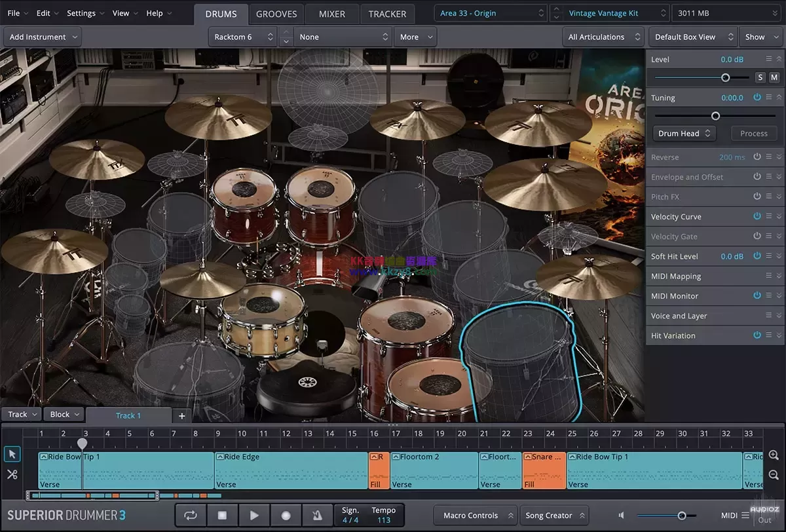This screenshot has width=786, height=532.
Task: Click the speaker volume icon
Action: coord(622,516)
